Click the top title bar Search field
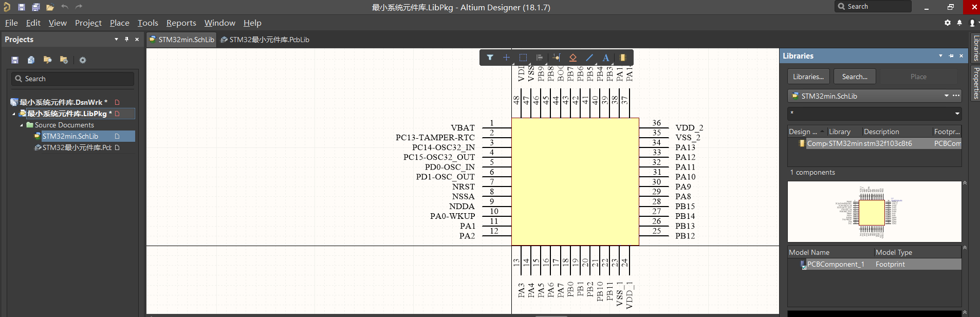 click(873, 6)
